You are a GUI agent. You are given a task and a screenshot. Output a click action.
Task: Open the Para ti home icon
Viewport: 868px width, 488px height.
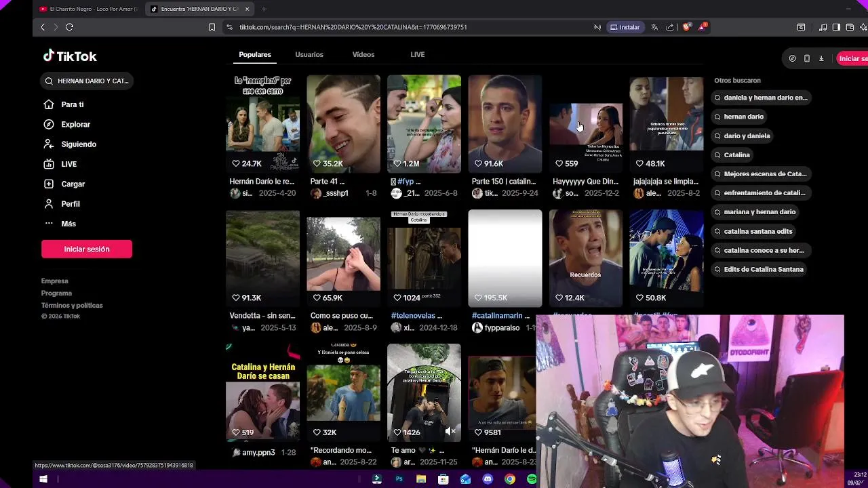click(49, 104)
